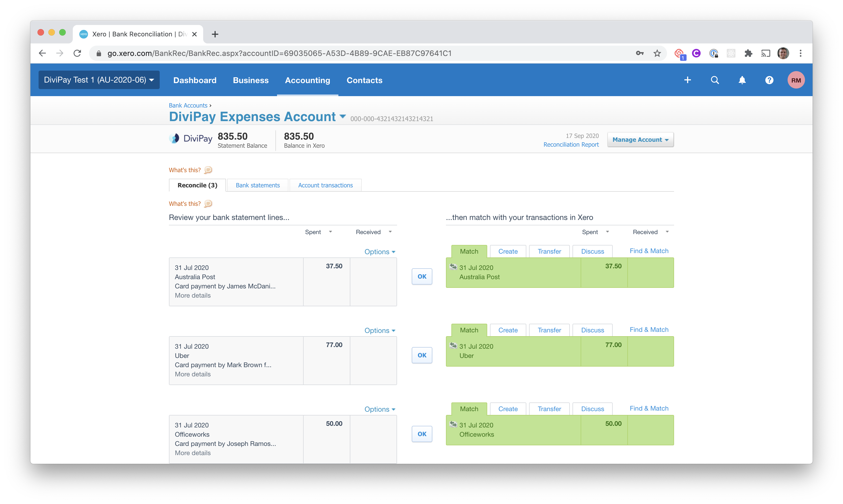Click speech bubble icon beside Reconcile What's this

(x=208, y=204)
